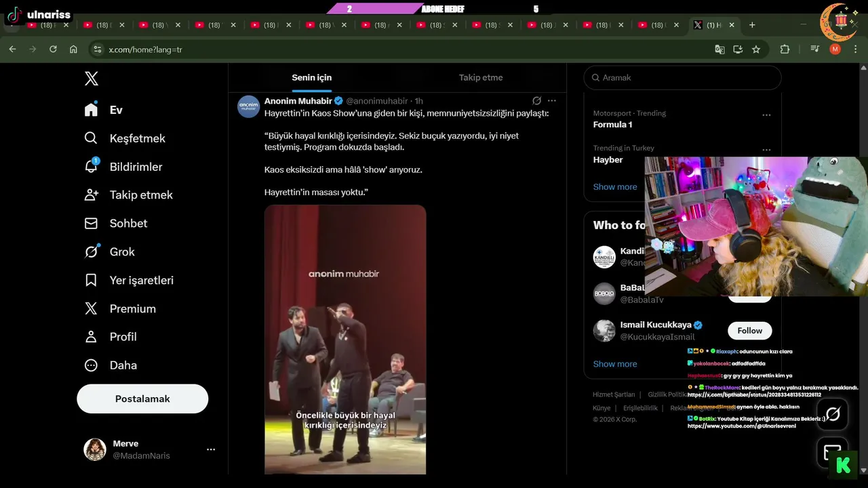
Task: Close the X browser tab
Action: (x=732, y=25)
